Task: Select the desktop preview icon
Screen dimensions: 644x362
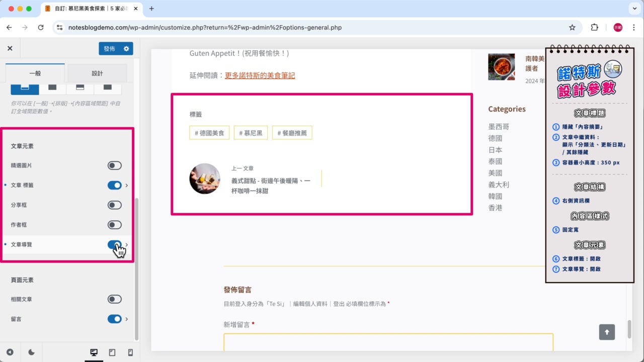Action: pos(94,352)
